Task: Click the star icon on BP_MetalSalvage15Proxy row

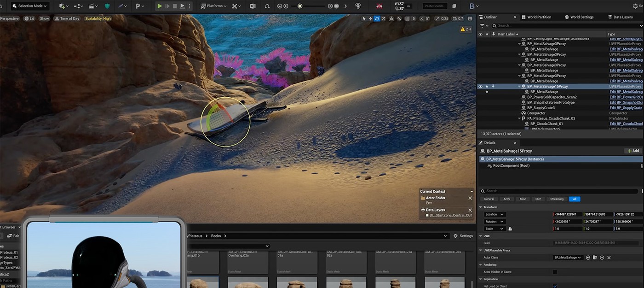Action: click(x=487, y=86)
